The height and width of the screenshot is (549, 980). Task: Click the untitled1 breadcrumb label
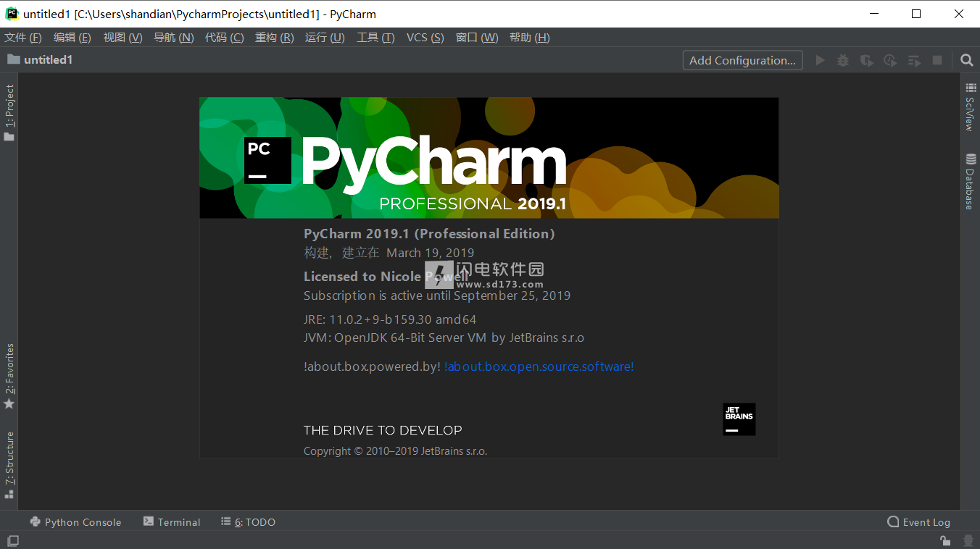tap(48, 59)
